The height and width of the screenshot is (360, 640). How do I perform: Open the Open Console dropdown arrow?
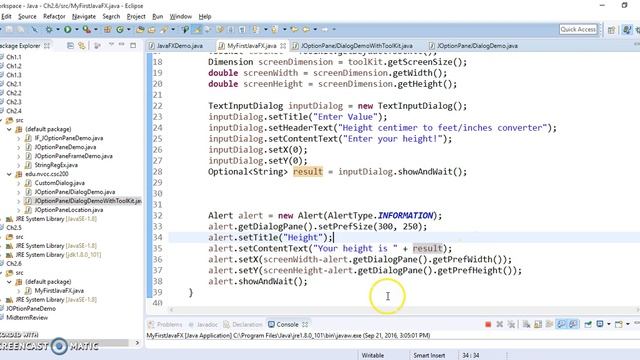(628, 324)
